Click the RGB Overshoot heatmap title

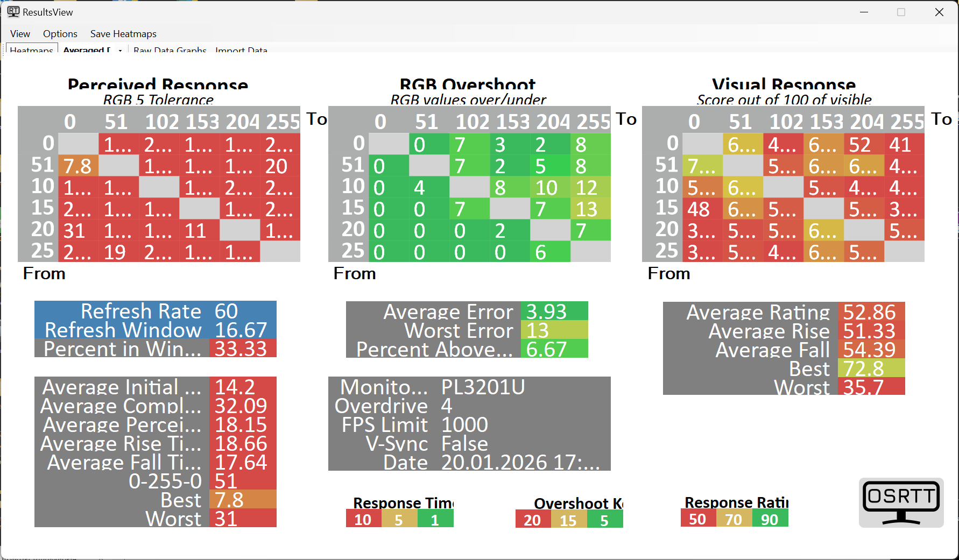[x=467, y=84]
